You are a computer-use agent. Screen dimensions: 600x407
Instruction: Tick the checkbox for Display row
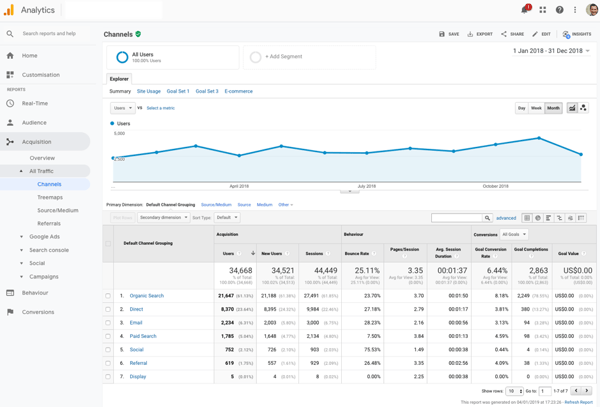point(108,376)
